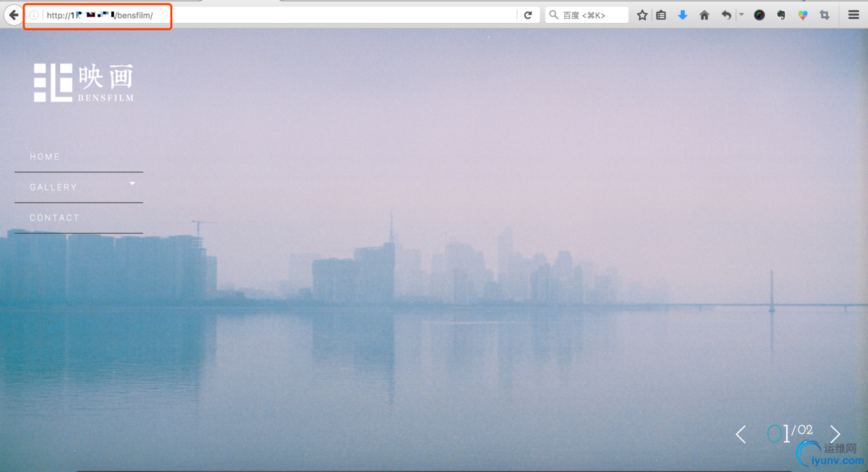Show next slide with right chevron

pyautogui.click(x=835, y=434)
